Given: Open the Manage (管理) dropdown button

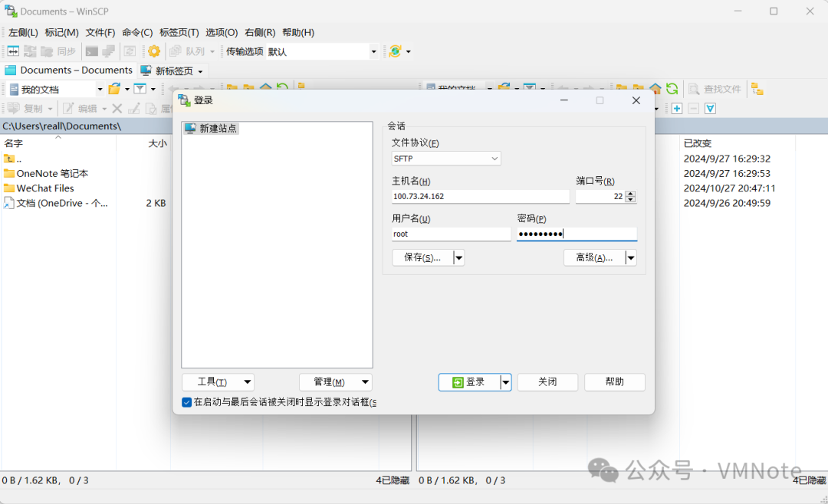Looking at the screenshot, I should coord(335,382).
